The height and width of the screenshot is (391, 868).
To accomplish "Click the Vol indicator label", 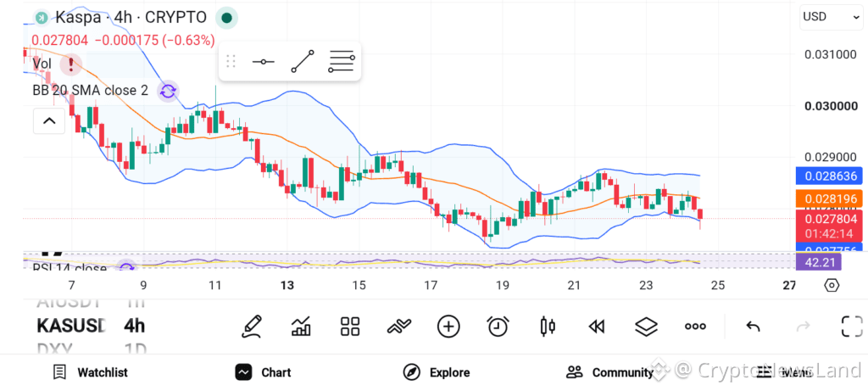I will 42,64.
